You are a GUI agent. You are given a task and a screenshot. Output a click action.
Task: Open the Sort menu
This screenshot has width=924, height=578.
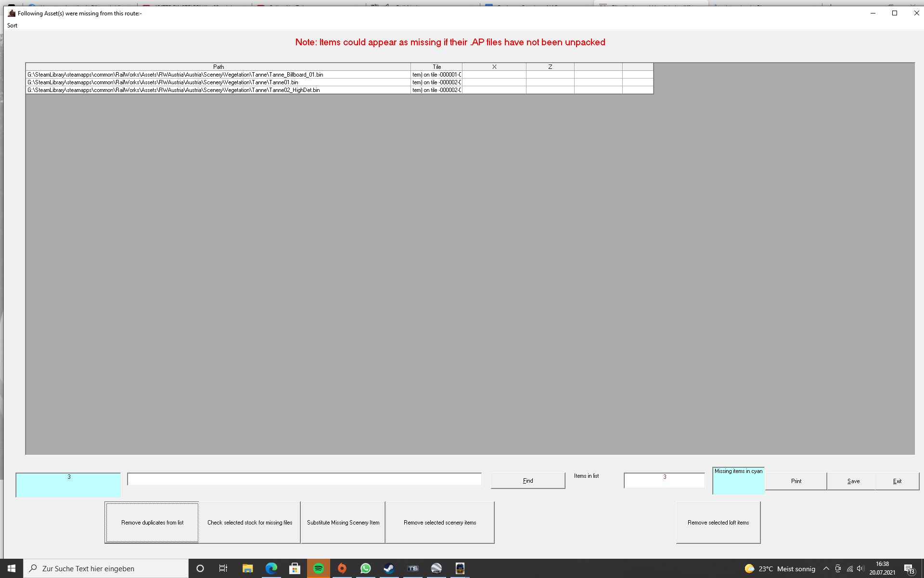pos(12,26)
